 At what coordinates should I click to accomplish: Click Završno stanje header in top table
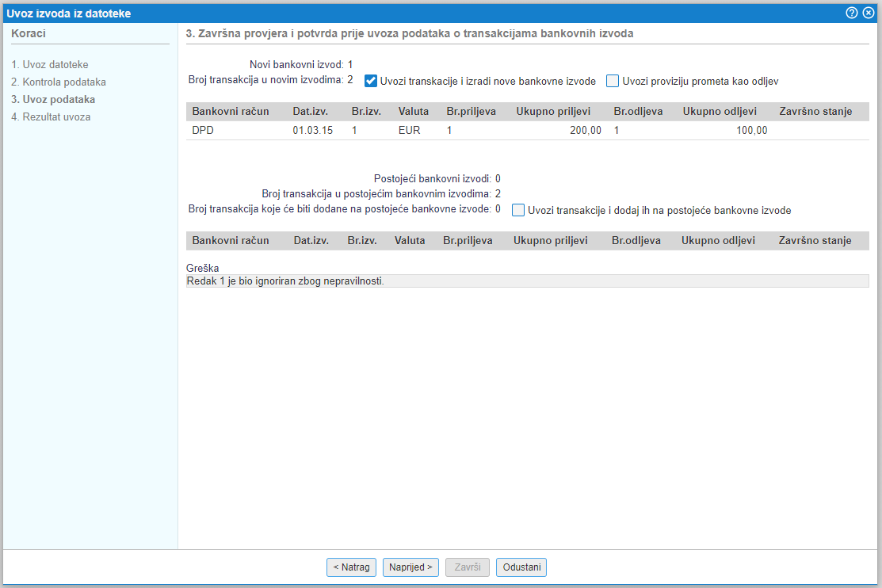(815, 112)
